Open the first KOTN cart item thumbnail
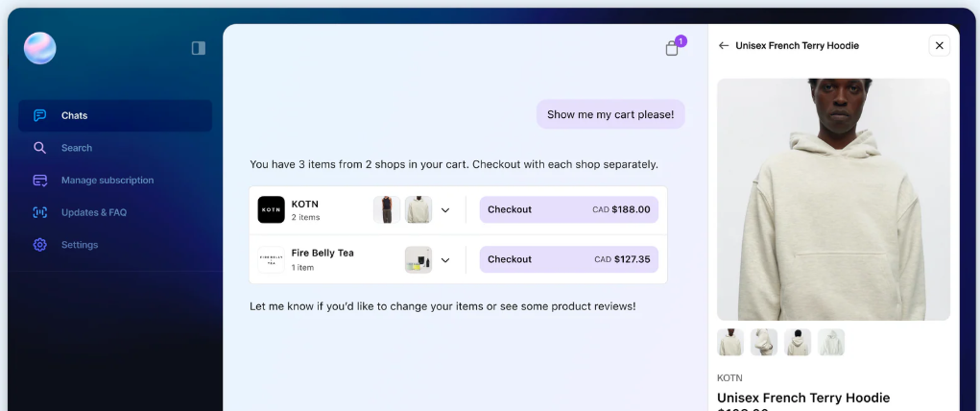The width and height of the screenshot is (980, 411). [387, 209]
